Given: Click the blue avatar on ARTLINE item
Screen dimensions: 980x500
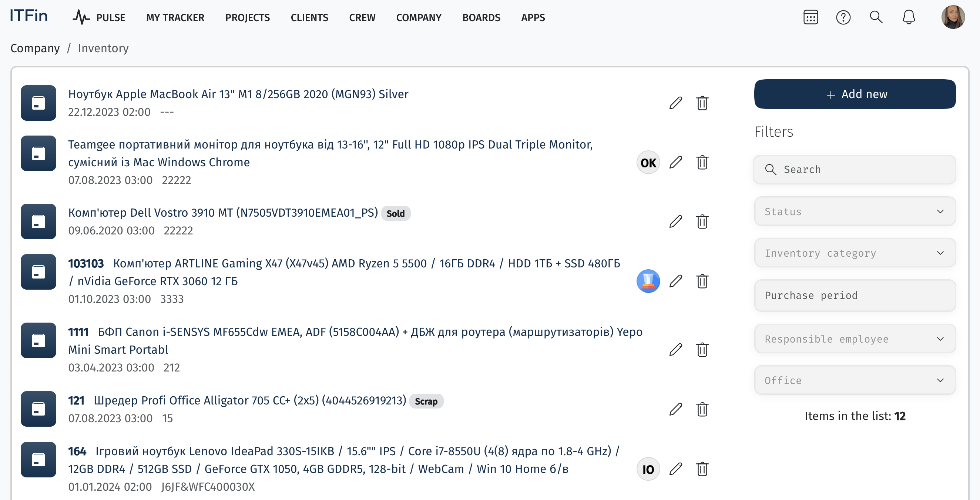Looking at the screenshot, I should click(648, 281).
